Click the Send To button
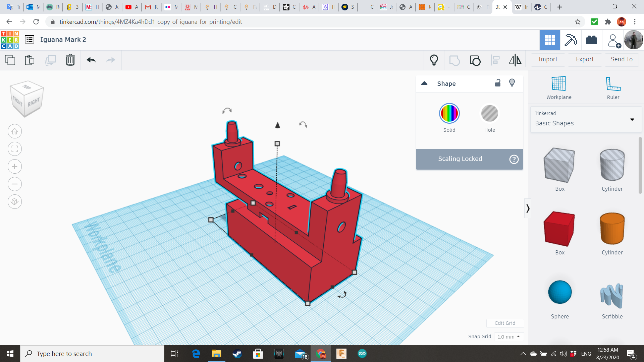Viewport: 644px width, 362px height. [622, 59]
